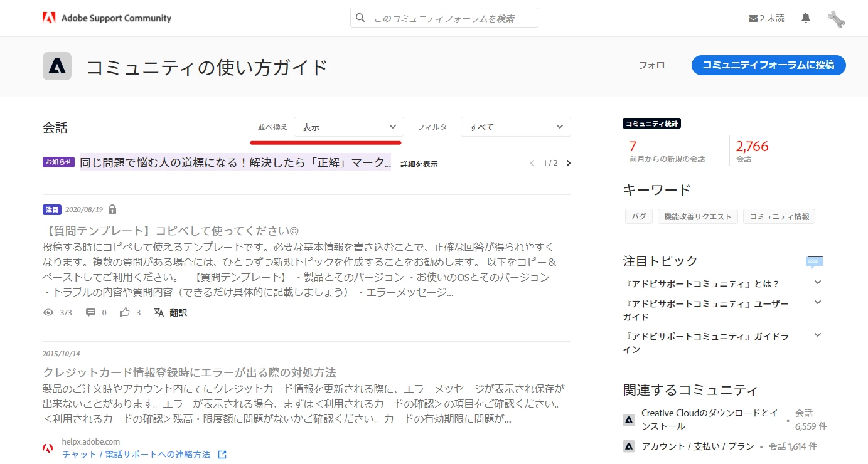The image size is (868, 464).
Task: Click the Adobe Support Community title
Action: [116, 18]
